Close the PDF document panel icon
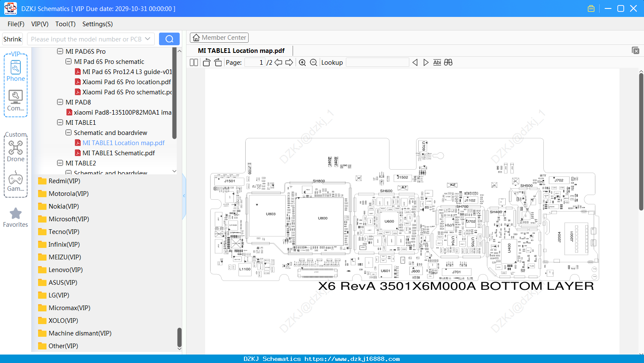The height and width of the screenshot is (363, 644). [636, 50]
